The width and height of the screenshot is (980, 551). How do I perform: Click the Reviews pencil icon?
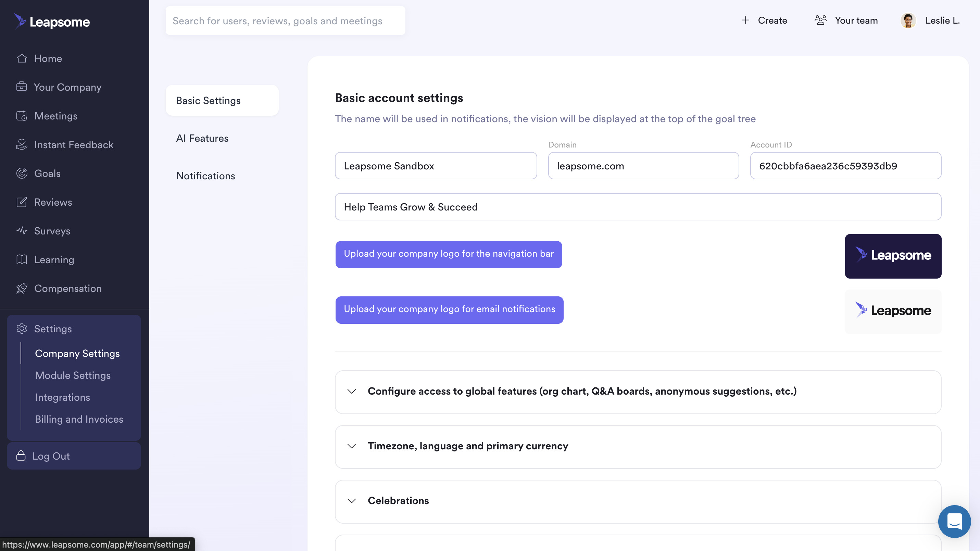click(x=22, y=202)
